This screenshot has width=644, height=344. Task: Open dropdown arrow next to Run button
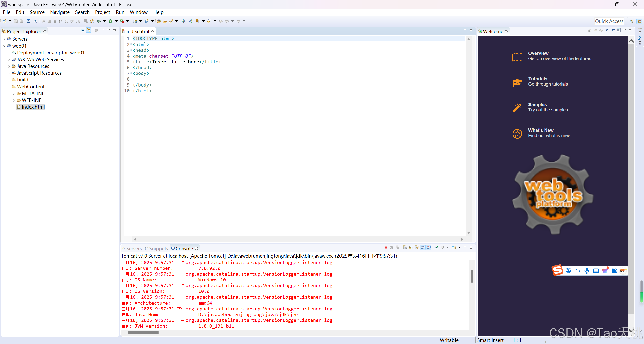pyautogui.click(x=116, y=21)
